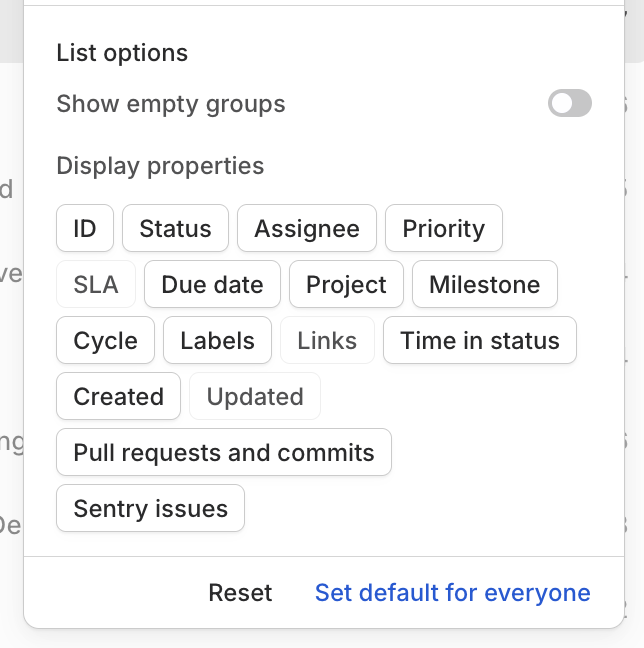Screen dimensions: 644x648
Task: Toggle the Sentry issues property
Action: click(150, 508)
